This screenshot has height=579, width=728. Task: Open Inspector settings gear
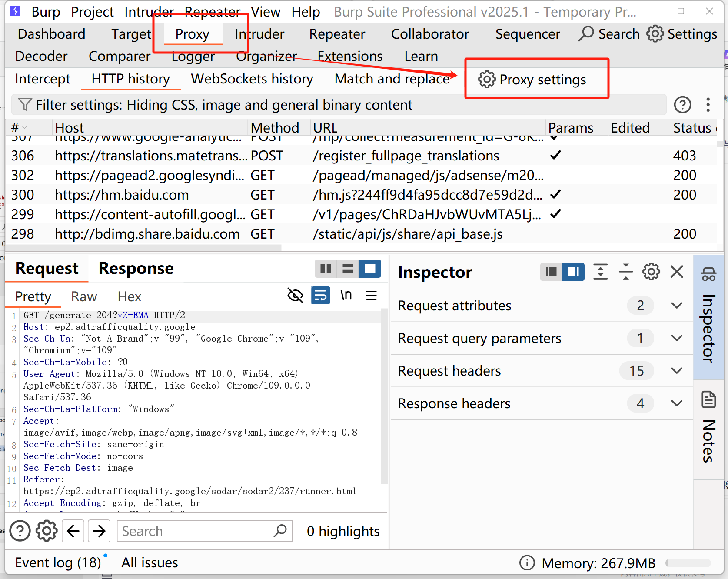(651, 272)
